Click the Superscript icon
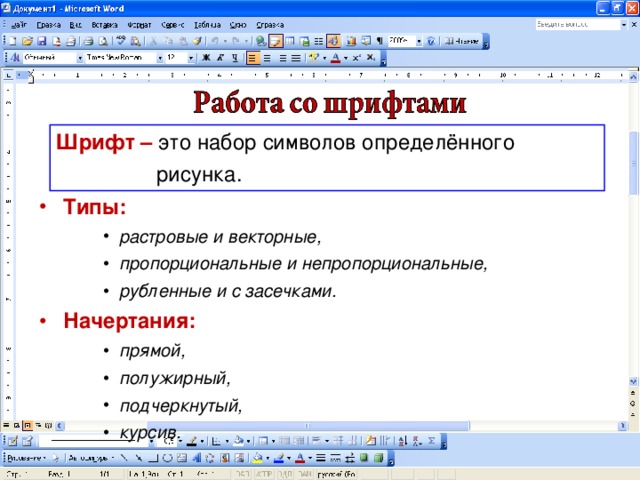The width and height of the screenshot is (640, 480). (355, 58)
